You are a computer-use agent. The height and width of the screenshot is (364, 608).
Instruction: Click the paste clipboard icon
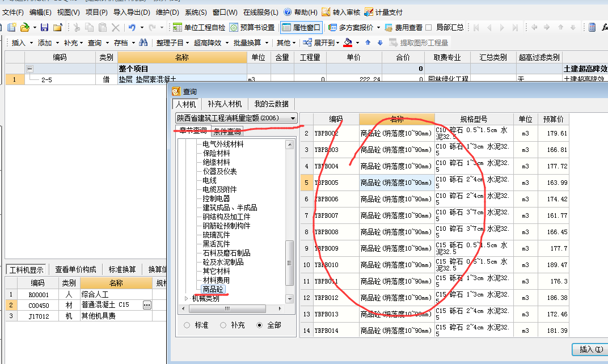coord(103,28)
